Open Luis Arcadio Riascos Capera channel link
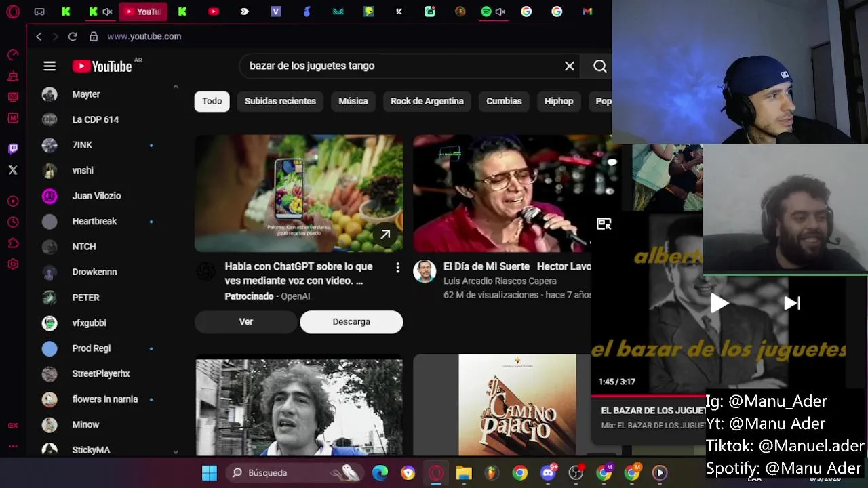868x488 pixels. pyautogui.click(x=500, y=281)
